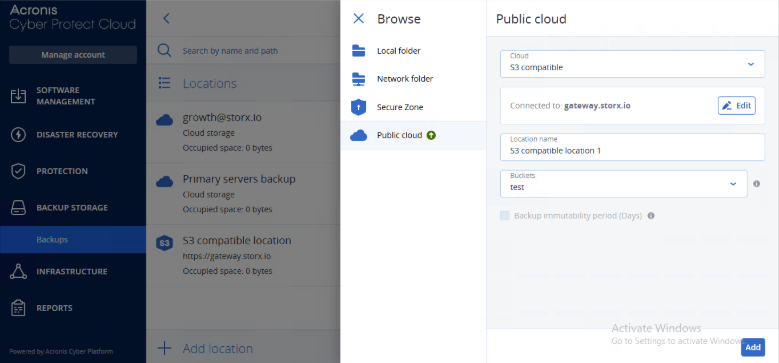
Task: Click the Local folder icon
Action: coord(358,51)
